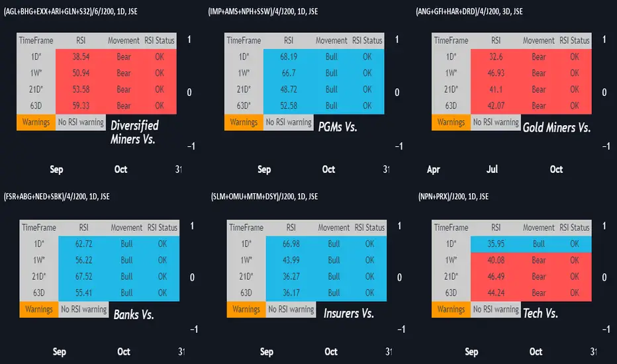Viewport: 617px width, 364px height.
Task: Click the 'No RSI warning' cell in PGMs table
Action: (x=289, y=122)
